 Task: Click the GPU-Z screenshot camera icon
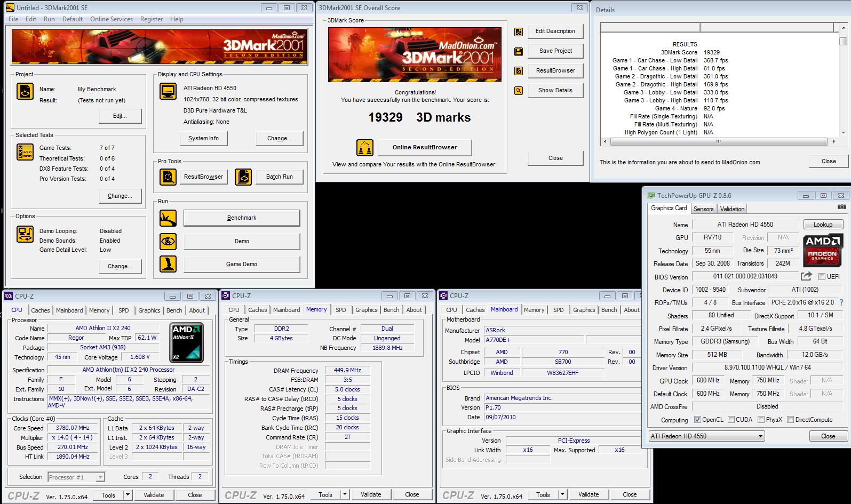point(841,207)
